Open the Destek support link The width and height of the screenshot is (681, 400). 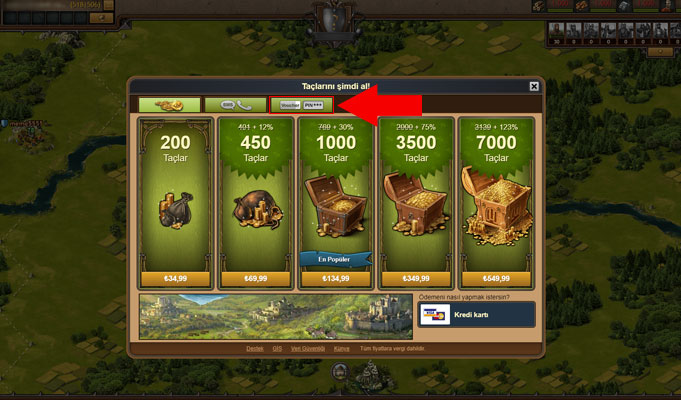tap(255, 349)
